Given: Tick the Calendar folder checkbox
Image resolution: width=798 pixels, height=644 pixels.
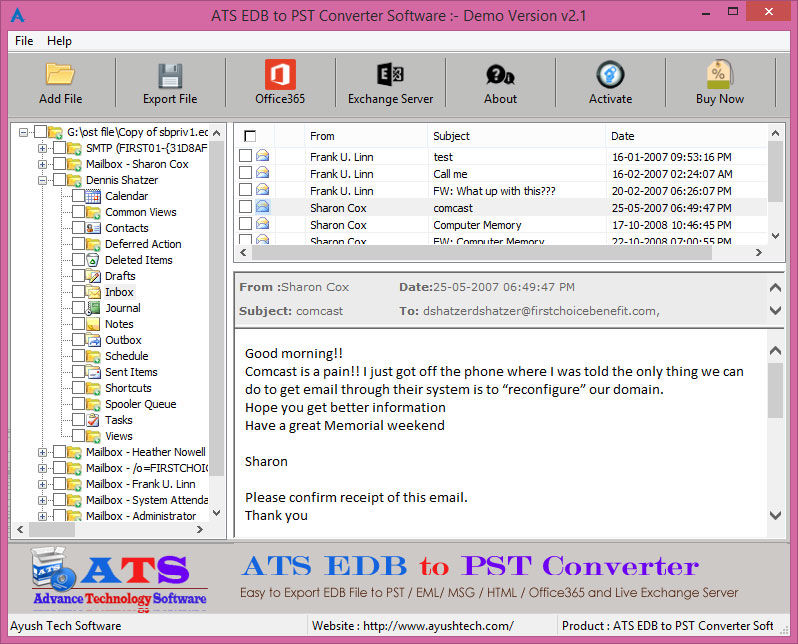Looking at the screenshot, I should point(78,196).
